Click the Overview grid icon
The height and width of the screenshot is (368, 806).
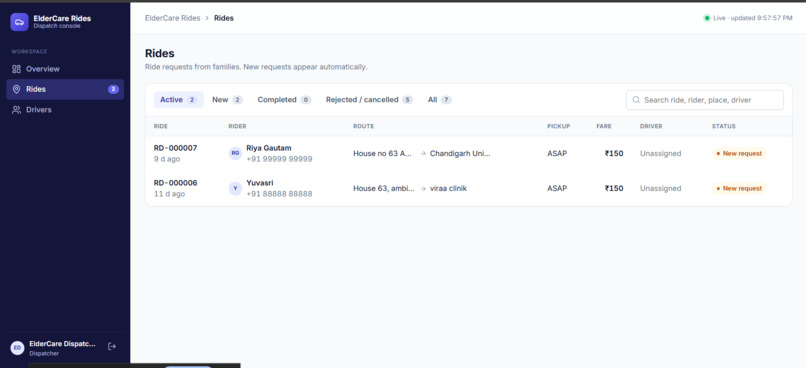(x=16, y=69)
